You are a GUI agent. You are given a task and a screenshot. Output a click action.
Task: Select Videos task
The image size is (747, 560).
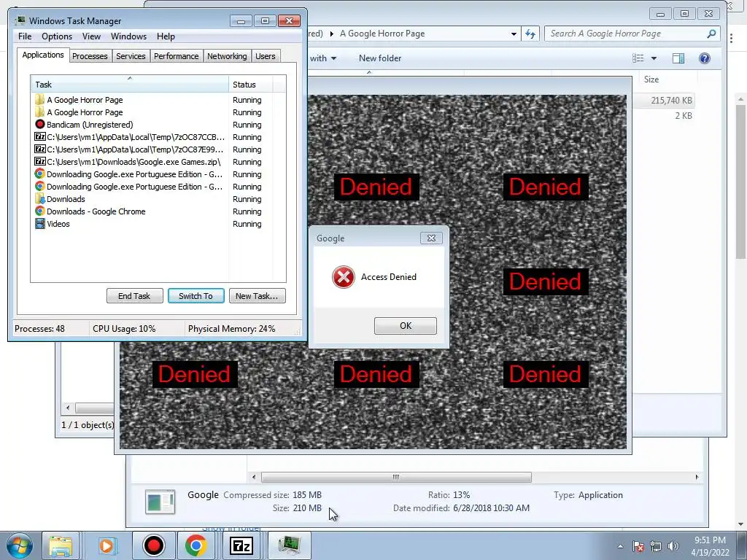[158, 224]
